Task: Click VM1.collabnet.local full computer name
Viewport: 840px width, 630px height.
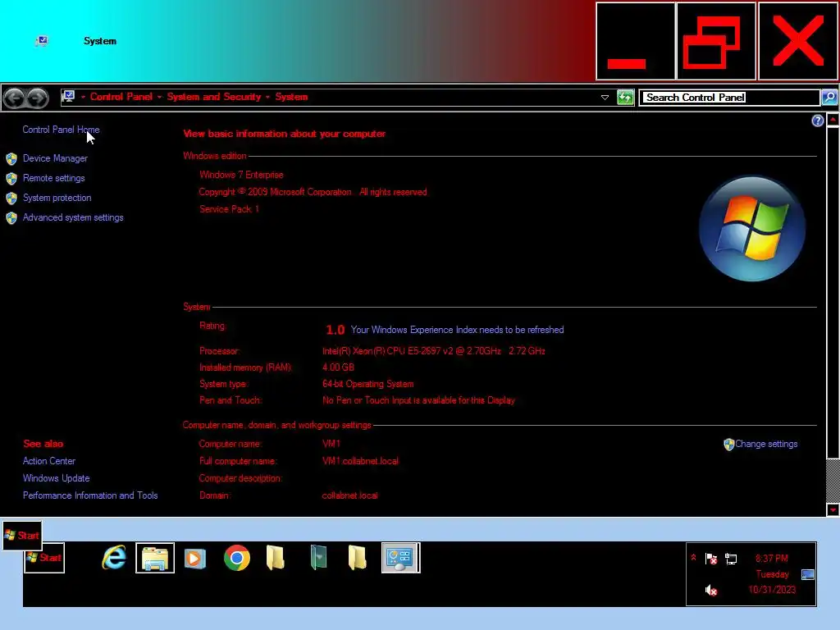Action: [360, 461]
